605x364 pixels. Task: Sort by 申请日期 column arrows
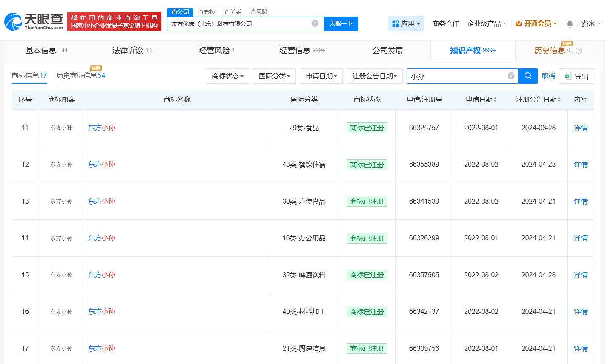495,100
